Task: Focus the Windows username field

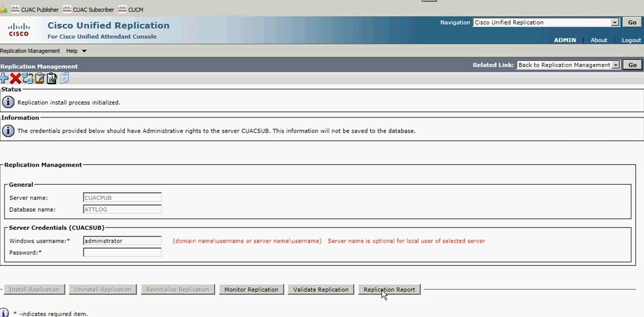Action: coord(122,241)
